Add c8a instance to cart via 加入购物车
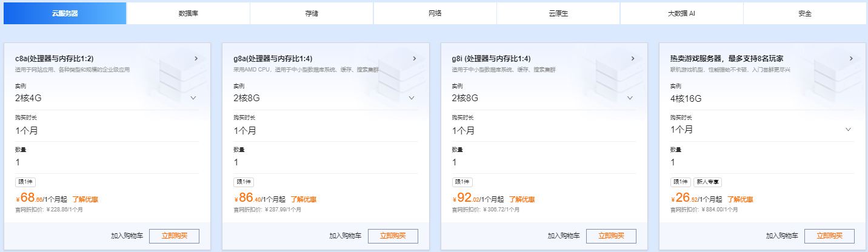Viewport: 868px width, 252px height. (127, 236)
